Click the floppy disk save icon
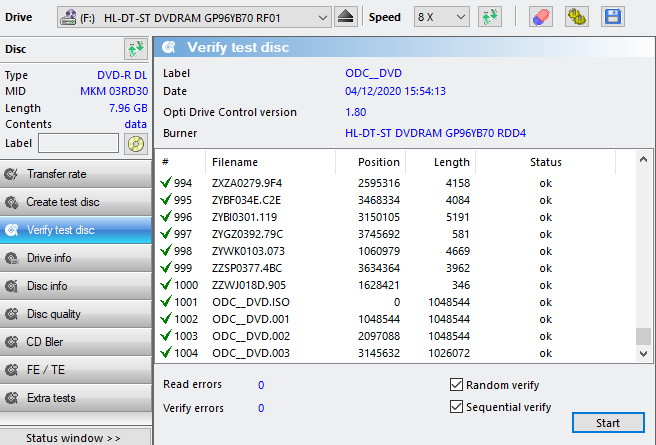Screen dimensions: 656x445 point(612,18)
